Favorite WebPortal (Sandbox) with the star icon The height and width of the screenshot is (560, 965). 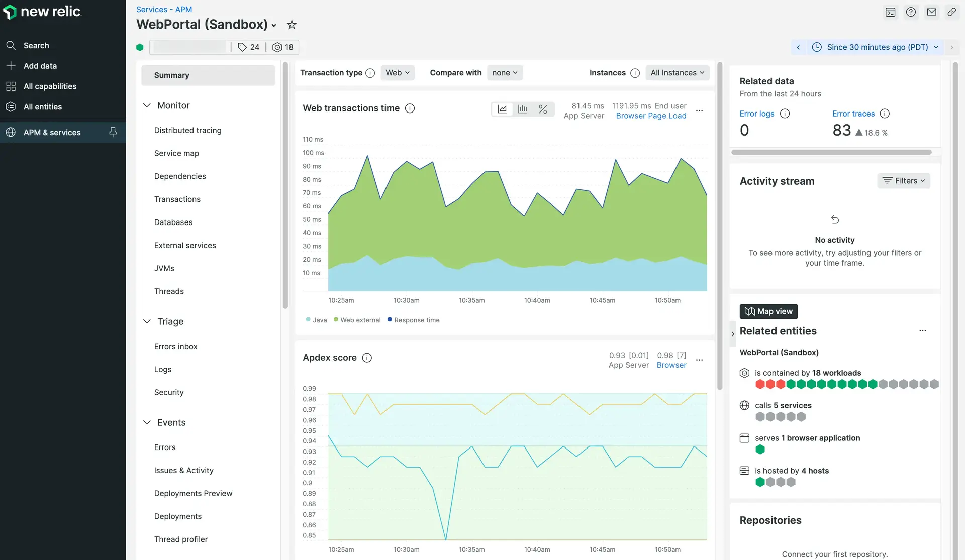tap(292, 25)
